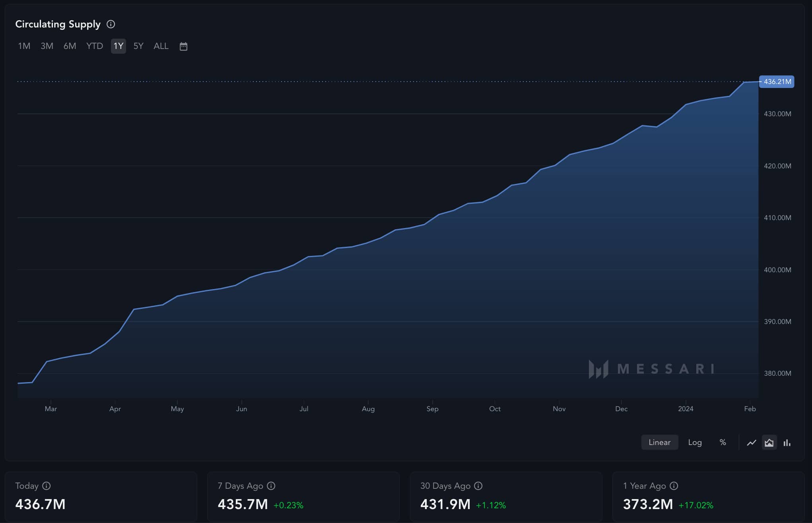Switch to YTD time range

(x=95, y=46)
